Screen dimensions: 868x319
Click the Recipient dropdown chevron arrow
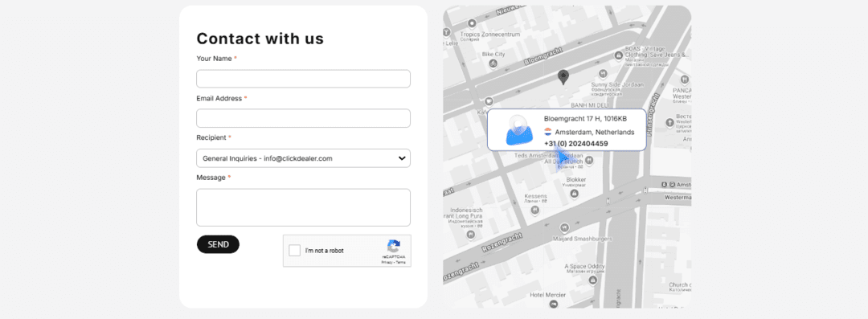[402, 158]
